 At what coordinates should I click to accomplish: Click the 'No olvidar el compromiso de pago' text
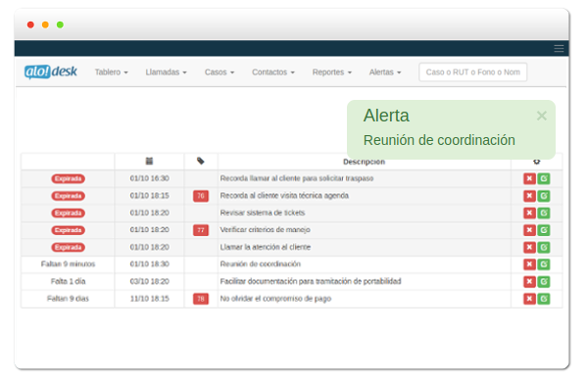(x=275, y=299)
